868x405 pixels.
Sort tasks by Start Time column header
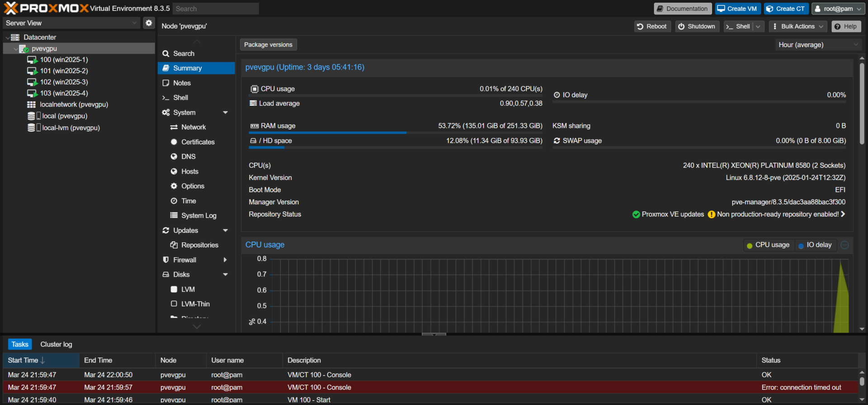[x=41, y=360]
